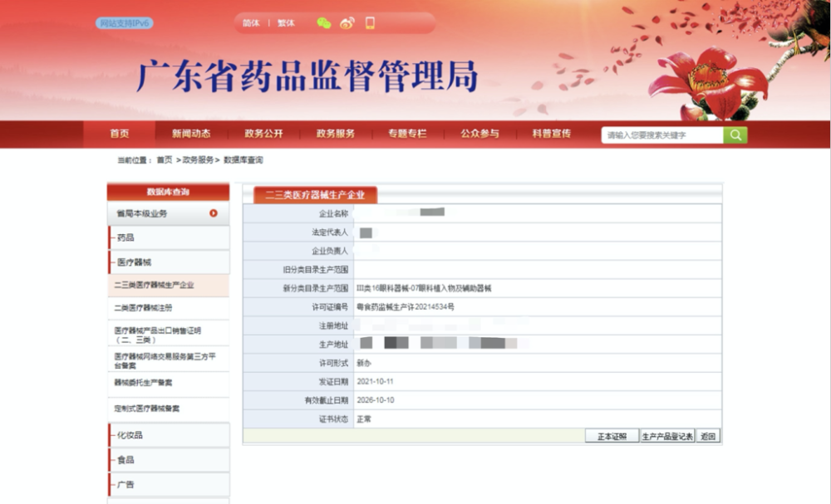The width and height of the screenshot is (831, 504).
Task: Open 二类医疗器械注册 in the sidebar
Action: (144, 308)
